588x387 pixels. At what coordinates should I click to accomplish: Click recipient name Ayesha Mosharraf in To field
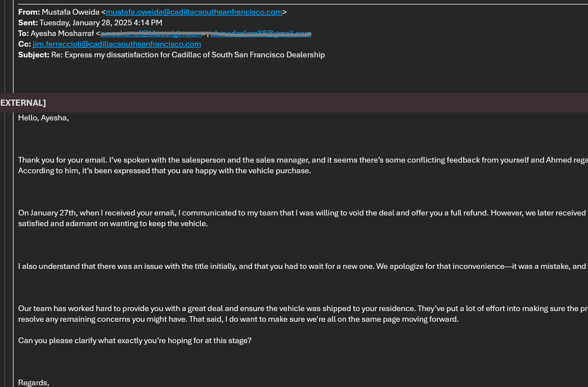(x=62, y=33)
